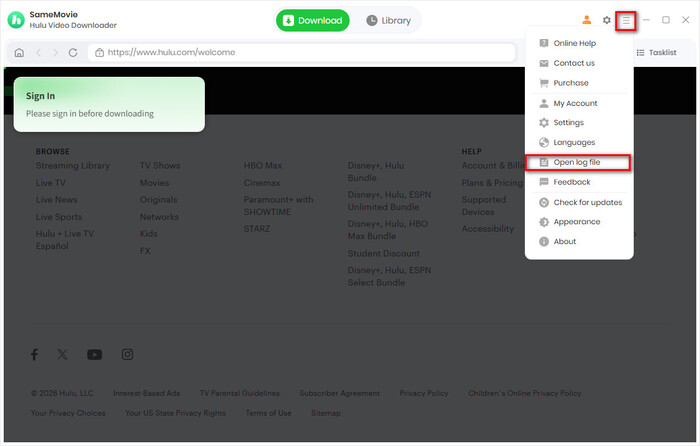Viewport: 700px width, 446px height.
Task: Click the URL address field
Action: [301, 52]
